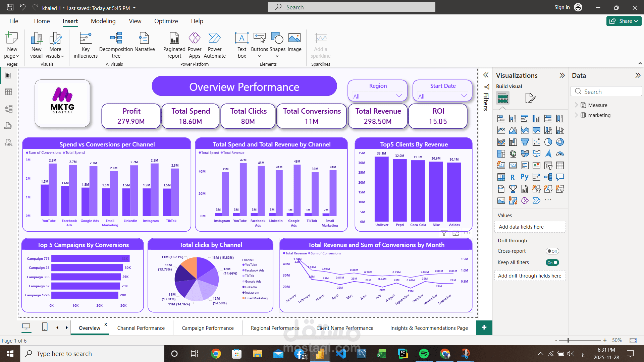Select the R script visual icon
The height and width of the screenshot is (362, 644).
pos(513,177)
